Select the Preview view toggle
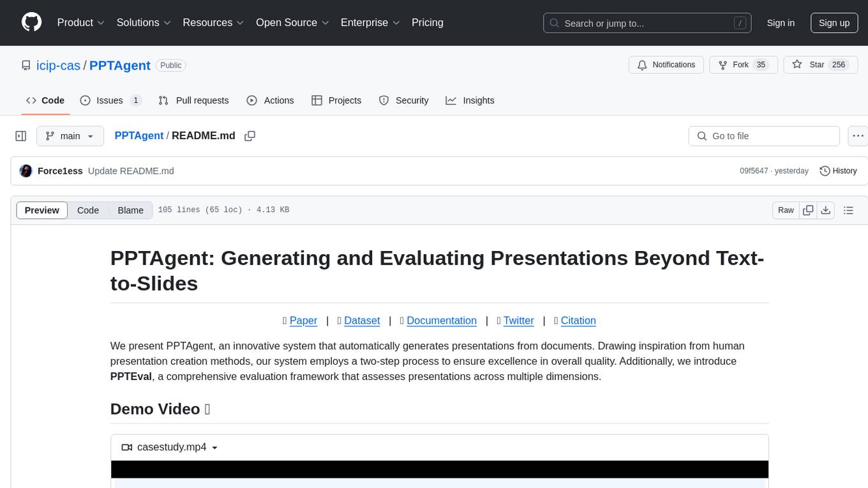Image resolution: width=868 pixels, height=488 pixels. tap(42, 210)
